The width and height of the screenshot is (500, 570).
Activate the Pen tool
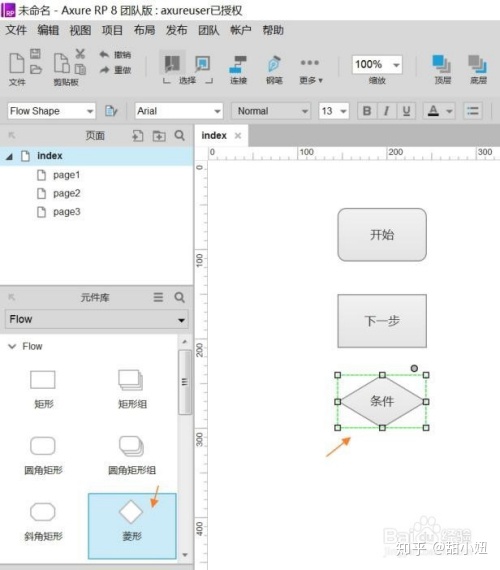274,70
